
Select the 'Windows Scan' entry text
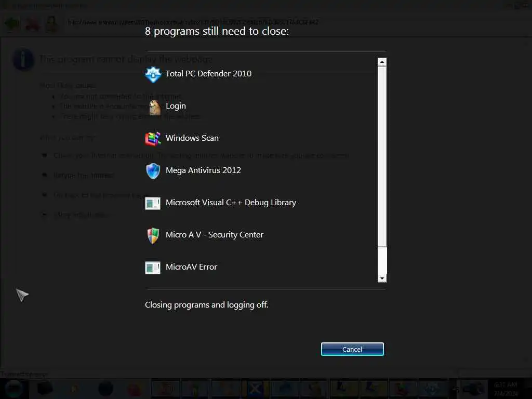pyautogui.click(x=192, y=138)
